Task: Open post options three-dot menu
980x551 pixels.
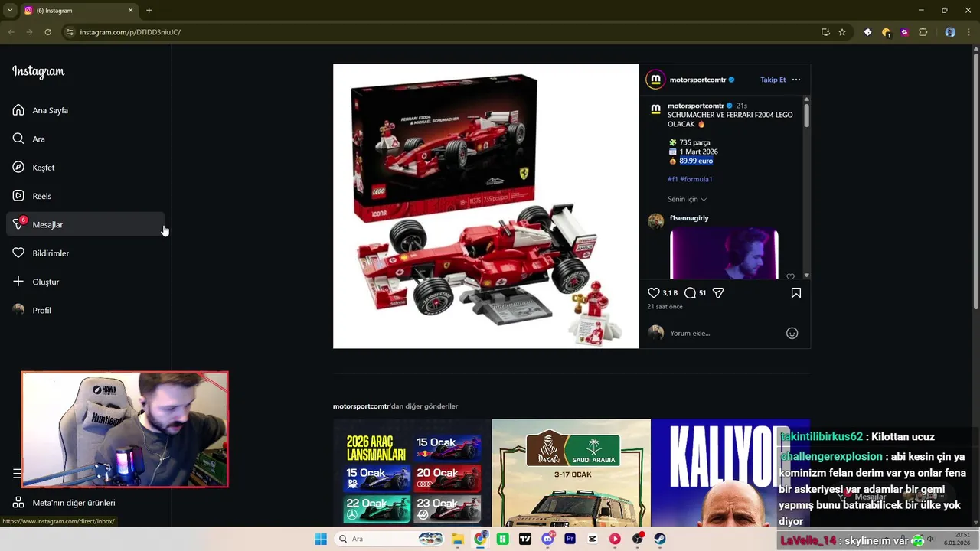Action: [x=796, y=80]
